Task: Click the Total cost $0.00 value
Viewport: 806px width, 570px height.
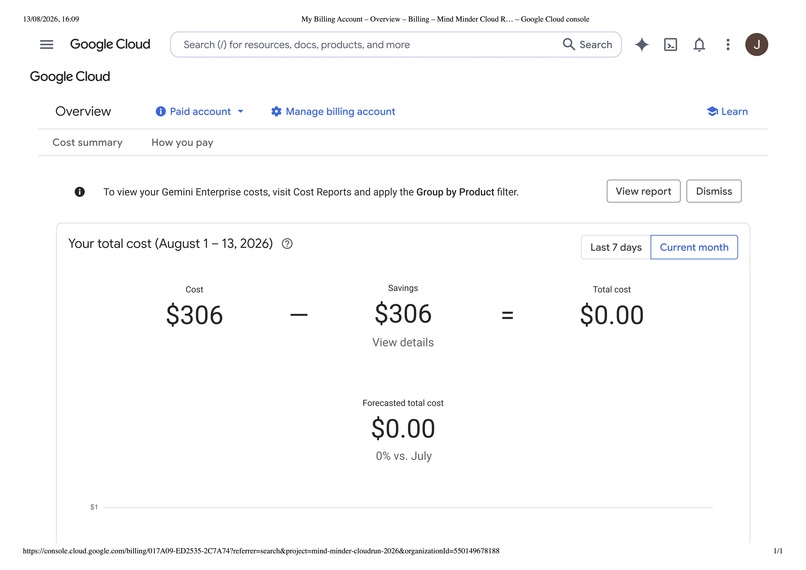Action: click(612, 315)
